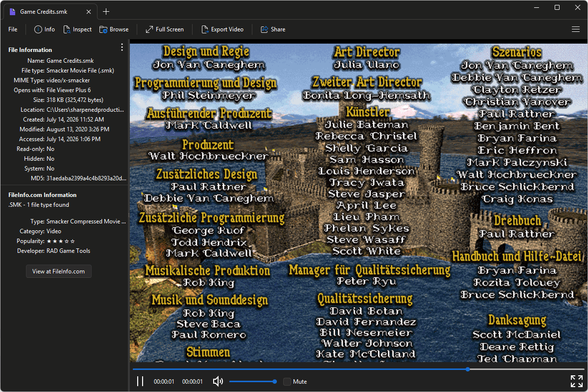Viewport: 588px width, 392px height.
Task: Click the fullscreen expand icon in player
Action: 576,381
